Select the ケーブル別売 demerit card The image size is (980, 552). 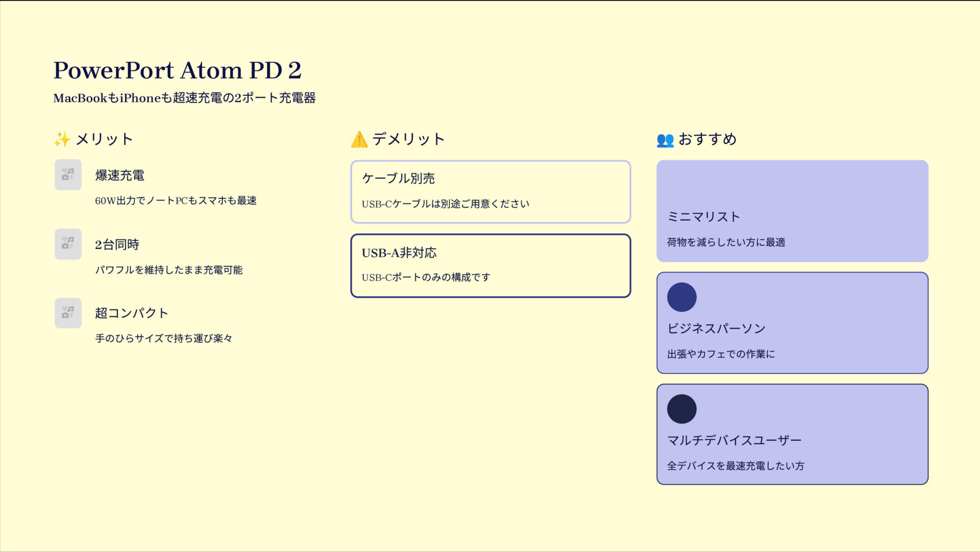point(490,192)
